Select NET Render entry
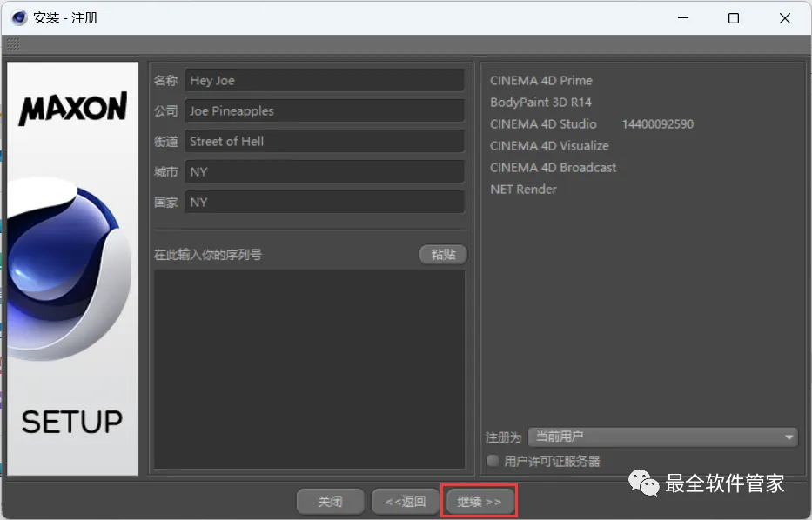Screen dimensions: 812x520 (x=524, y=190)
